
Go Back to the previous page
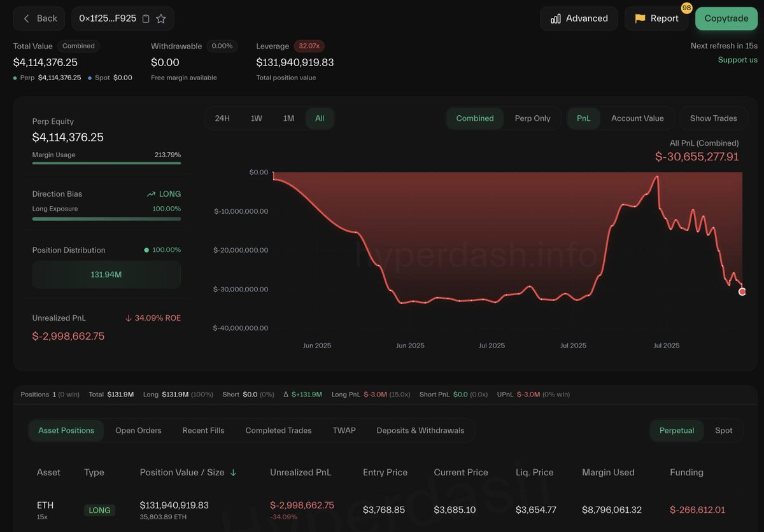(x=39, y=18)
